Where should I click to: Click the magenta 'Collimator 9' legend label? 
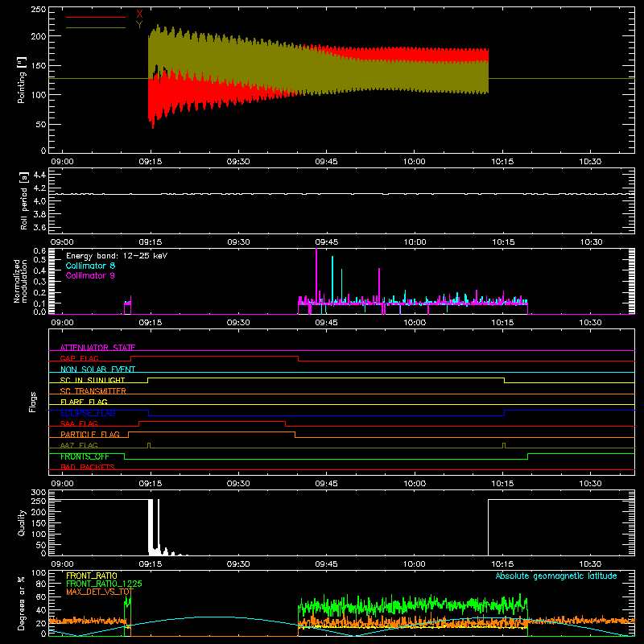pos(90,275)
